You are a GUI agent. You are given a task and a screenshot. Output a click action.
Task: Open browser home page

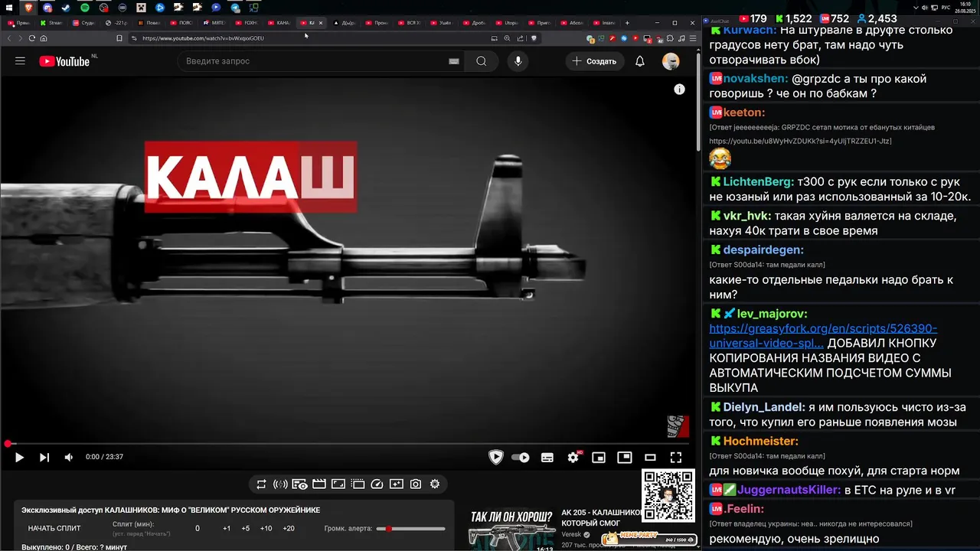[44, 38]
